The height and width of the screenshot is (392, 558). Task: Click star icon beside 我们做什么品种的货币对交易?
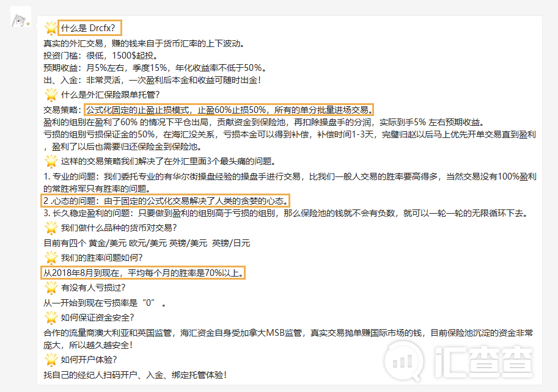51,228
